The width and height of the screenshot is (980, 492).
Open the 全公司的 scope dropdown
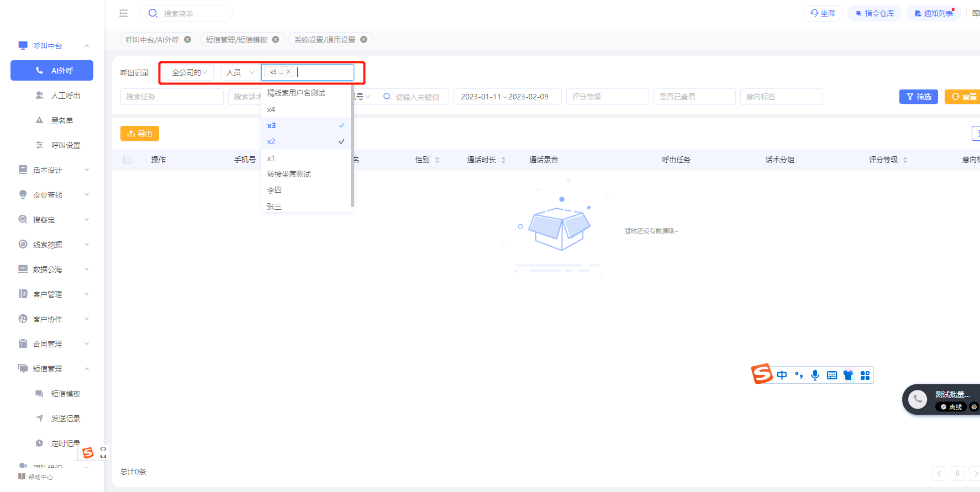[x=189, y=72]
